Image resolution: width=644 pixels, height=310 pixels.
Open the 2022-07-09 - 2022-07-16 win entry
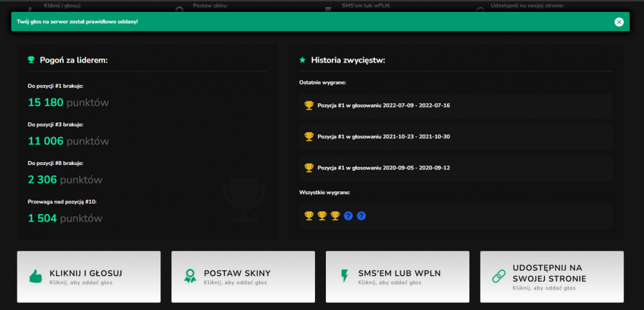[x=456, y=106]
